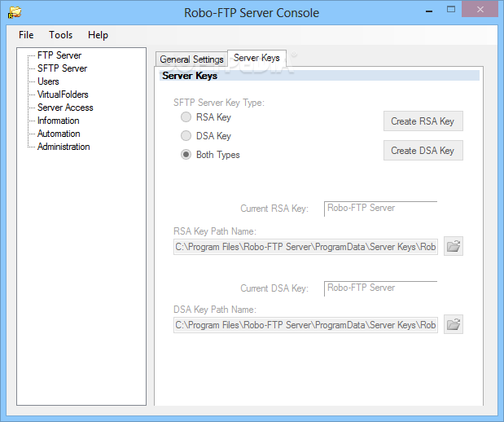Click the RSA Key Path Name field
The width and height of the screenshot is (504, 422).
pos(305,247)
